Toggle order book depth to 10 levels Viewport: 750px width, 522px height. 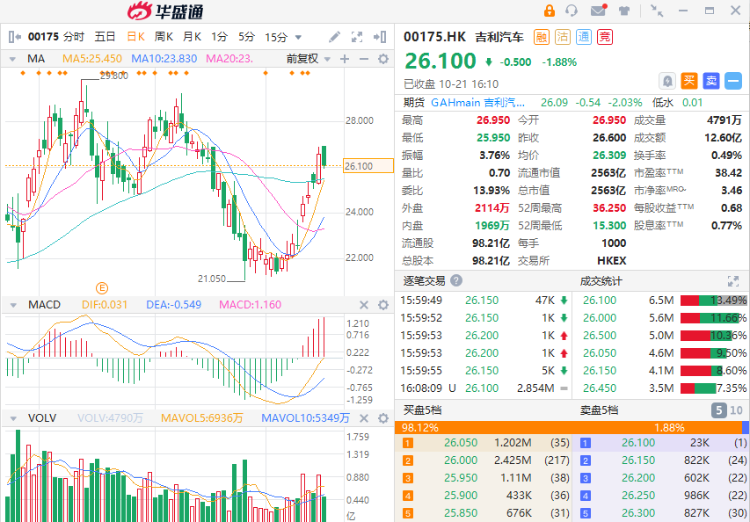(x=736, y=410)
